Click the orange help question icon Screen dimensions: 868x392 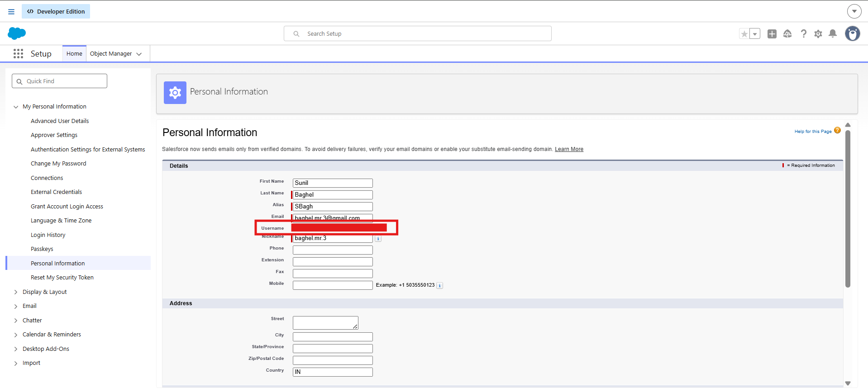(837, 130)
